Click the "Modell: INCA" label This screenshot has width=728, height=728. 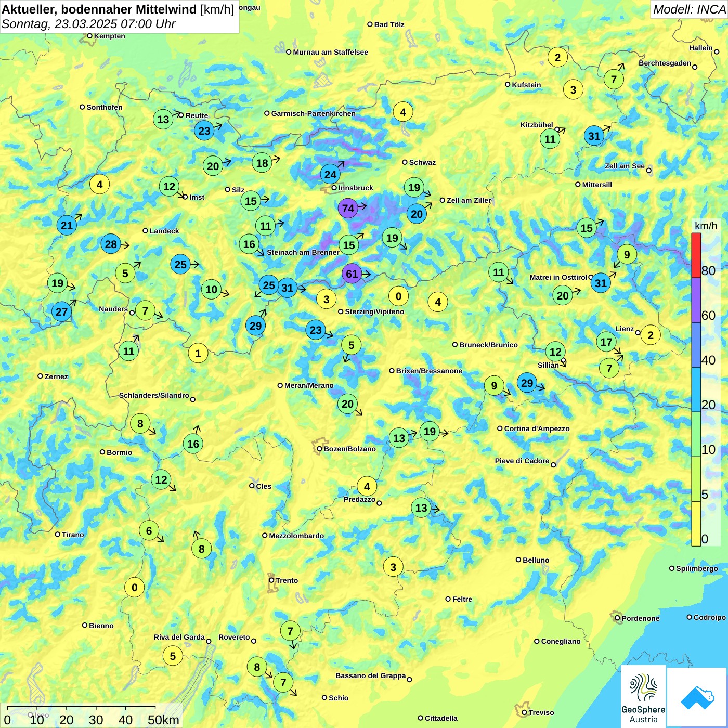[689, 9]
